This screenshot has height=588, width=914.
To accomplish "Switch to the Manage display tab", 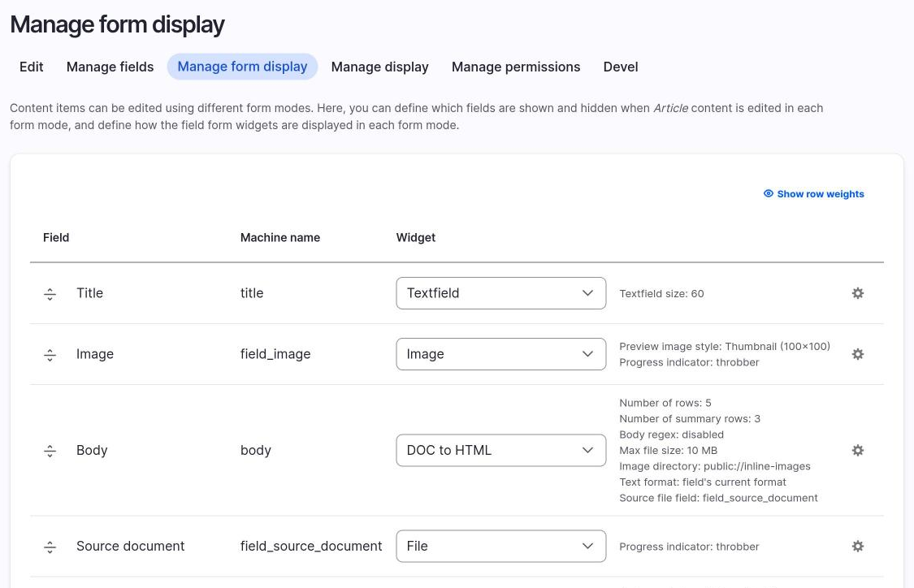I will point(380,67).
